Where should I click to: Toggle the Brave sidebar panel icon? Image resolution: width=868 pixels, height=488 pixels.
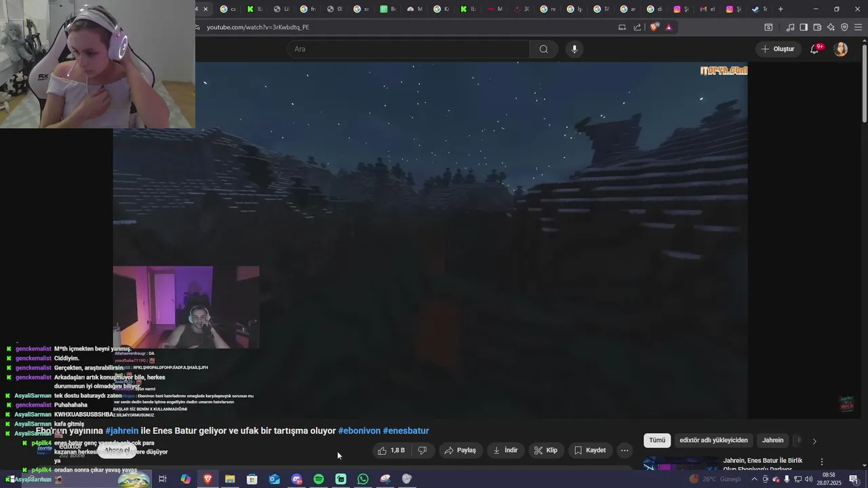[x=804, y=27]
